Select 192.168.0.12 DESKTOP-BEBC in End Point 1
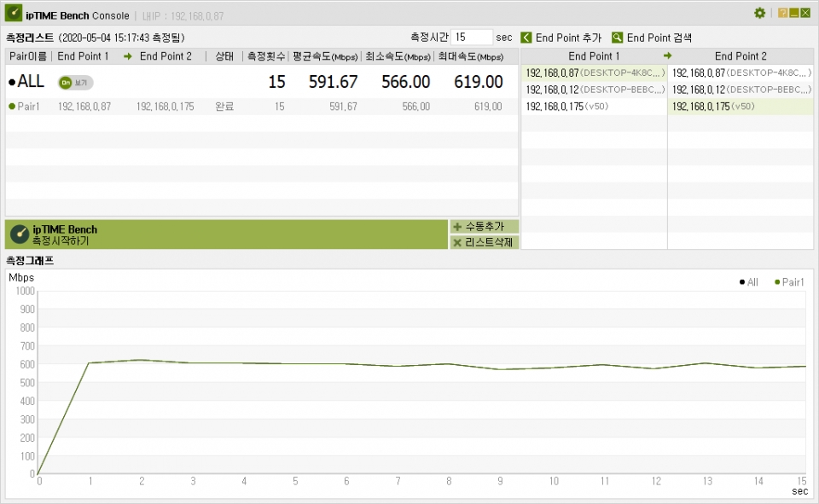 593,90
